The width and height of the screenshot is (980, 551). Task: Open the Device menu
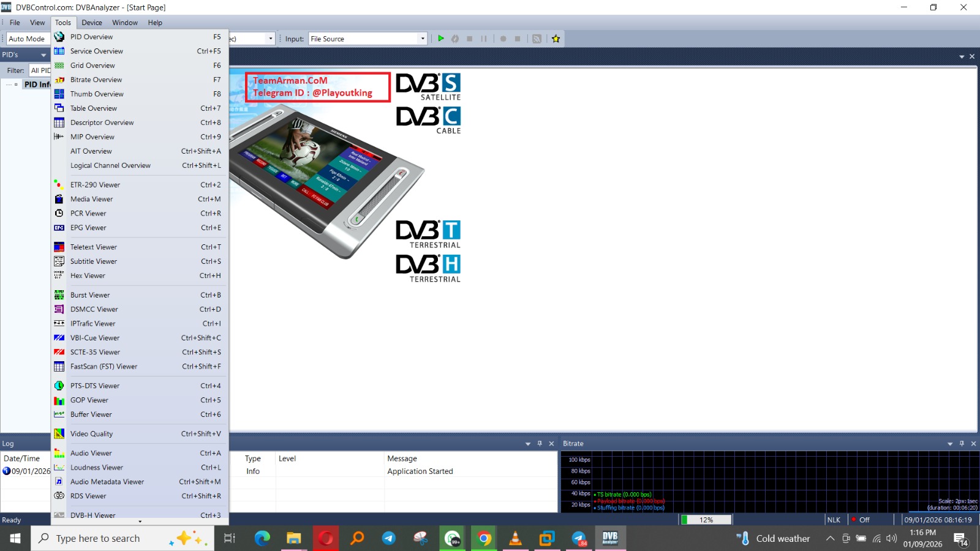(x=92, y=23)
